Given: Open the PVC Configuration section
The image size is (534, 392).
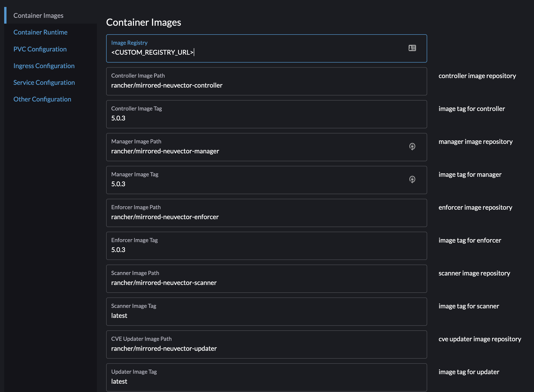Looking at the screenshot, I should (x=40, y=49).
